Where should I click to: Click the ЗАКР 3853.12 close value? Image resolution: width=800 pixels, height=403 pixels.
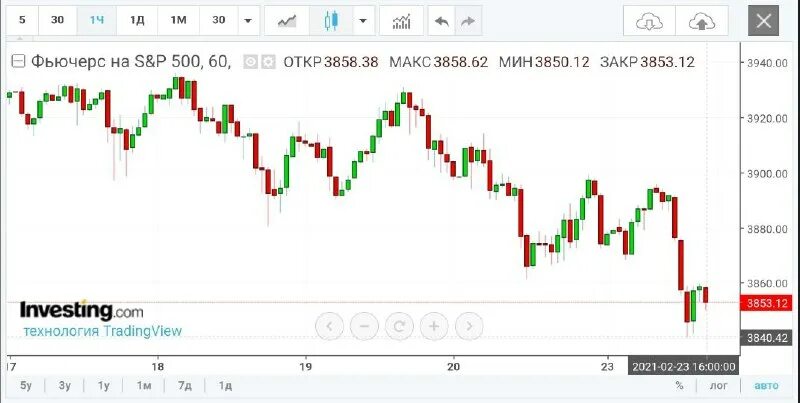[647, 62]
